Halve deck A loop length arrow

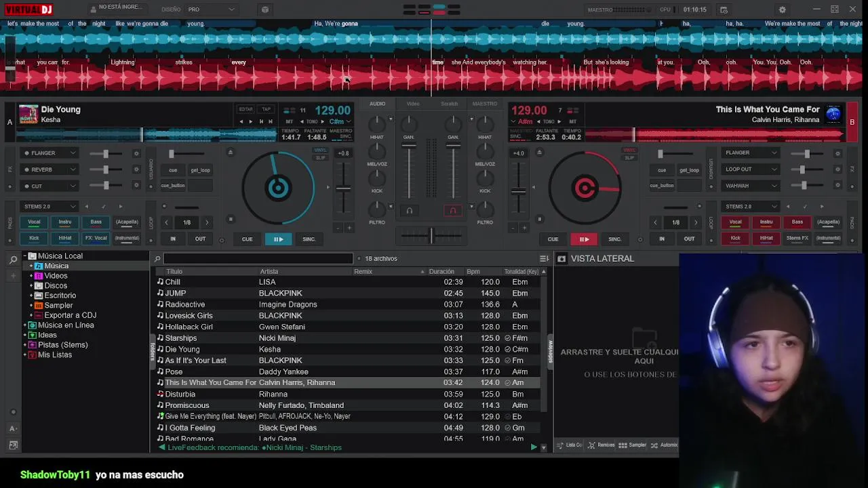pyautogui.click(x=167, y=222)
